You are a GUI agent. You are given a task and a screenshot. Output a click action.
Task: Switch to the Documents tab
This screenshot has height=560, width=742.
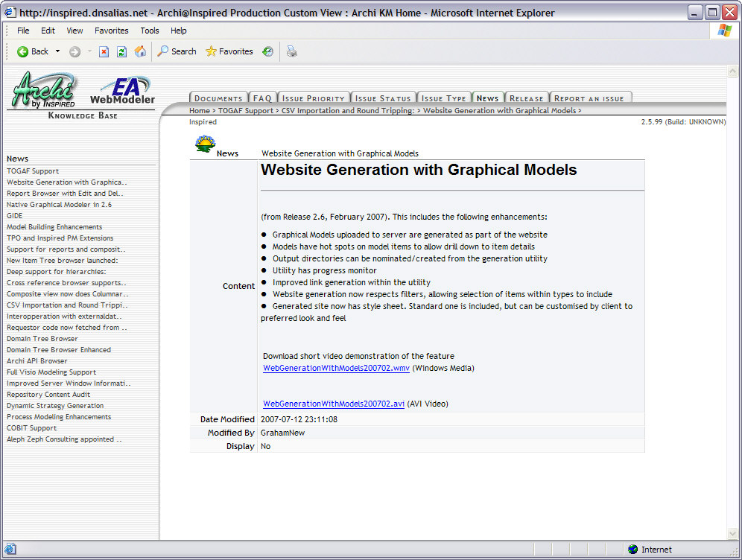point(218,97)
